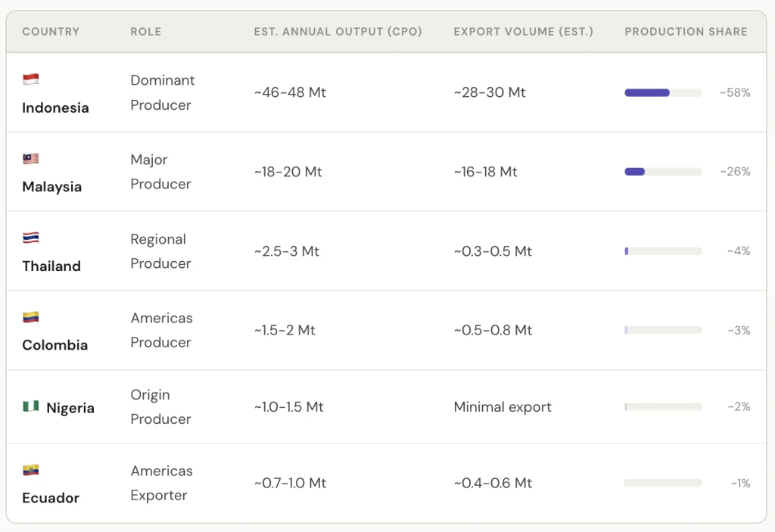This screenshot has height=532, width=775.
Task: Click the ~2% share label
Action: point(739,406)
